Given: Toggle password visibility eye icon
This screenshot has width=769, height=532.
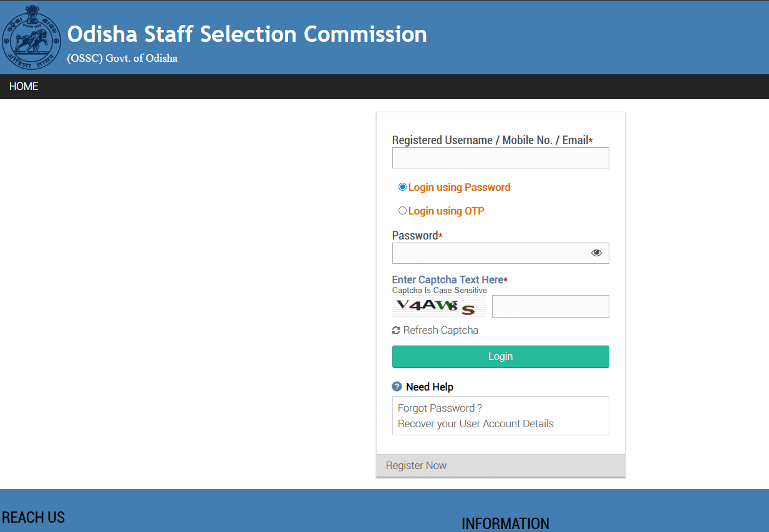Looking at the screenshot, I should [596, 253].
